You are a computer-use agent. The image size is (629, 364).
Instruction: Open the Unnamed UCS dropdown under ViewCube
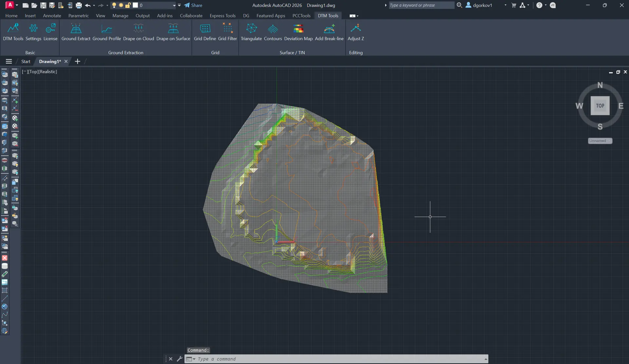pyautogui.click(x=600, y=141)
